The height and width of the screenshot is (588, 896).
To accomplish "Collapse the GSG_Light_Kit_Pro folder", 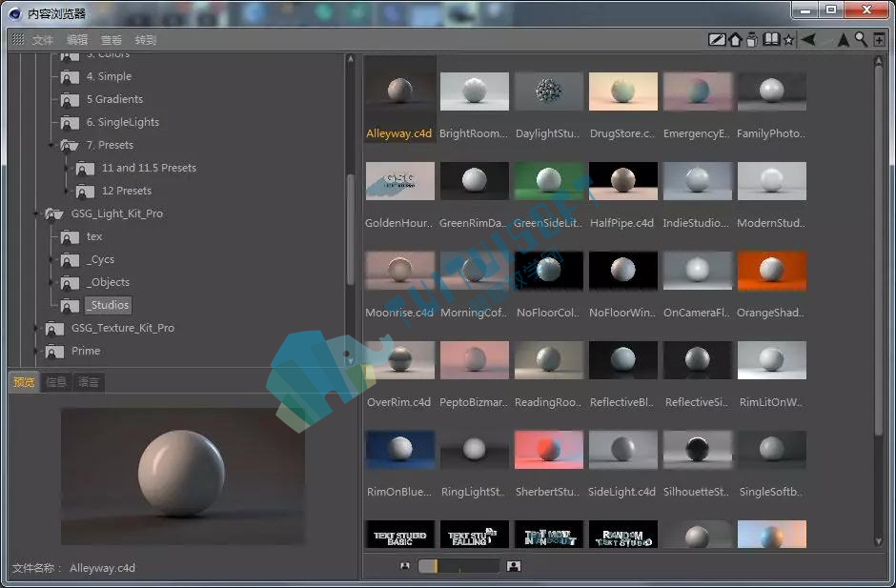I will coord(35,213).
